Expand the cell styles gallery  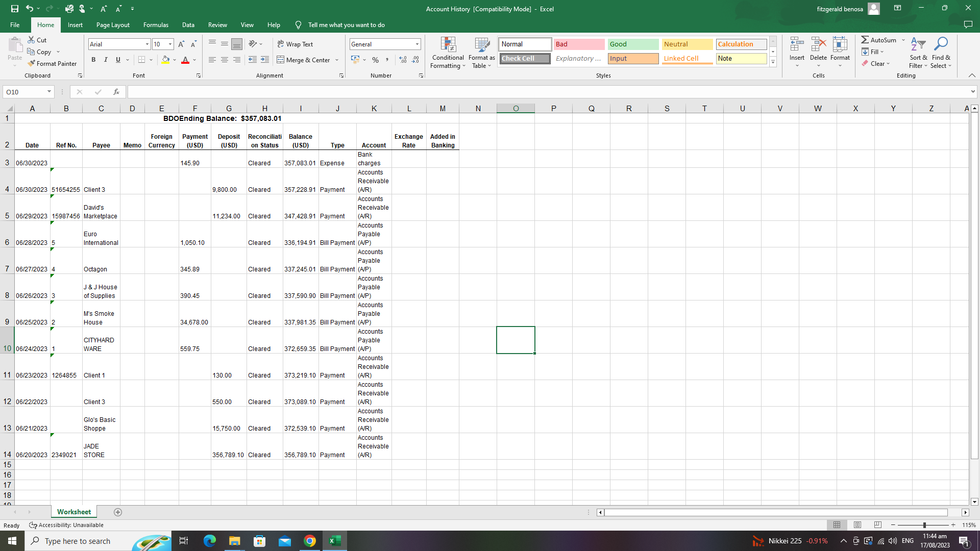point(773,62)
